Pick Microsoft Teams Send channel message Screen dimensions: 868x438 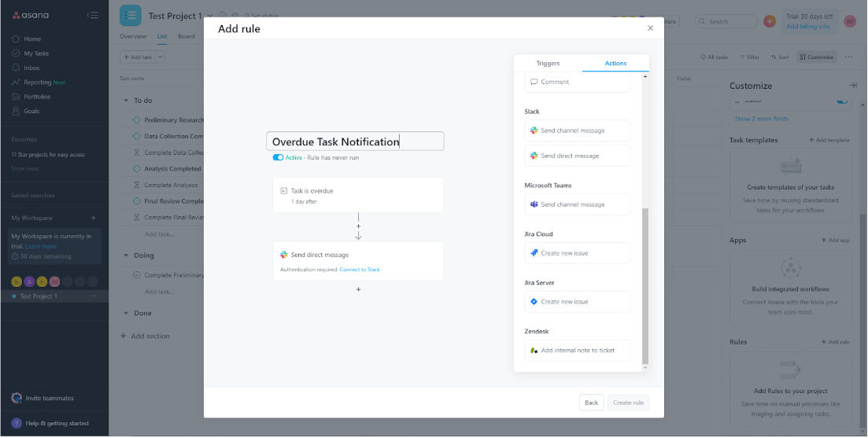coord(578,204)
